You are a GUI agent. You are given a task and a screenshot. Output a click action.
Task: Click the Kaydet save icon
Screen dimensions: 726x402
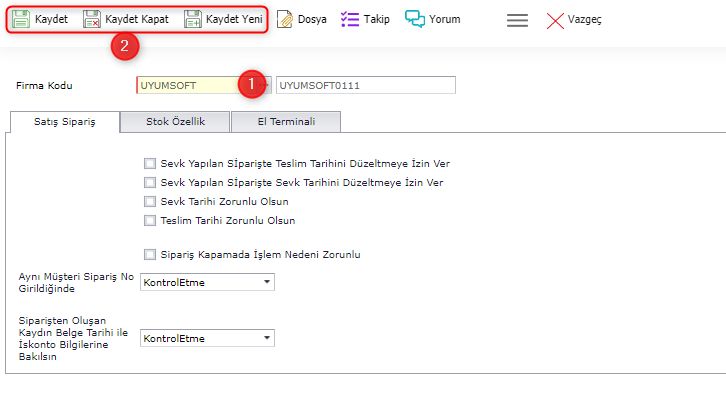click(21, 19)
